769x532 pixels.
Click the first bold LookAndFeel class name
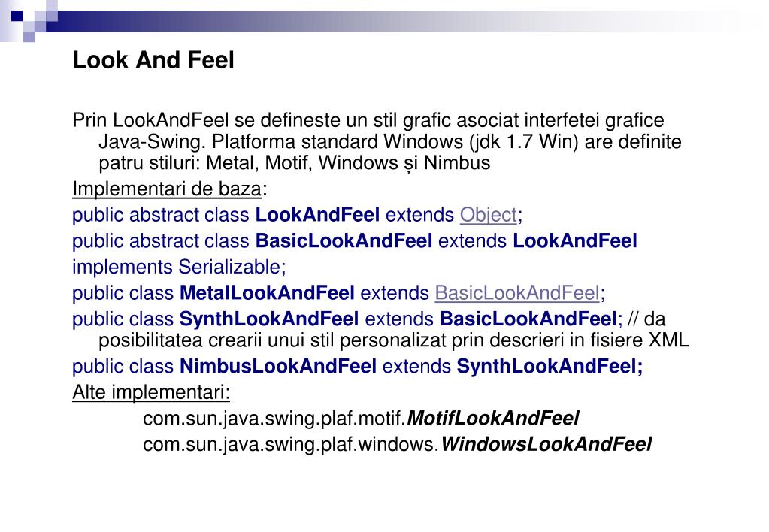click(x=317, y=215)
